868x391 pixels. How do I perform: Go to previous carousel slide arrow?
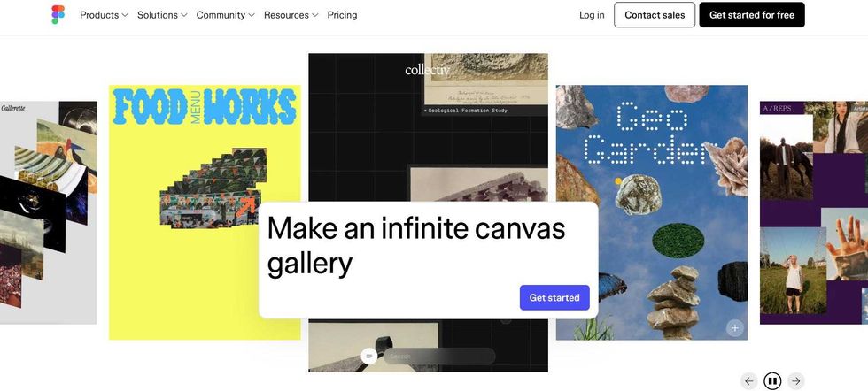pyautogui.click(x=749, y=381)
